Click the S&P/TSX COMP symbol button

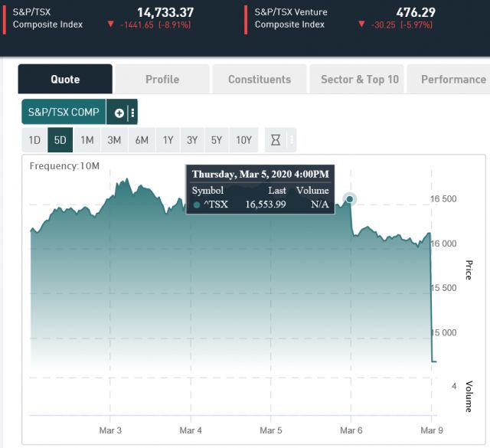coord(64,113)
